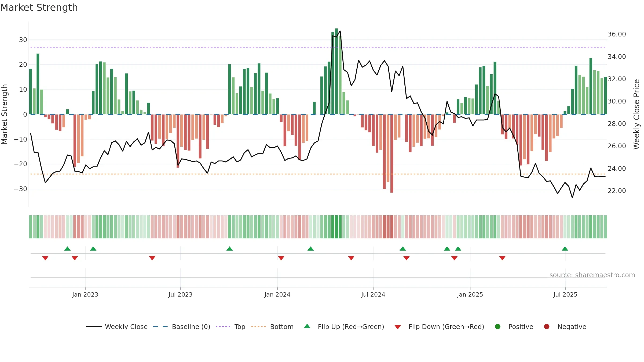The width and height of the screenshot is (644, 362).
Task: Click the Jul 2023 axis label
Action: pyautogui.click(x=180, y=294)
